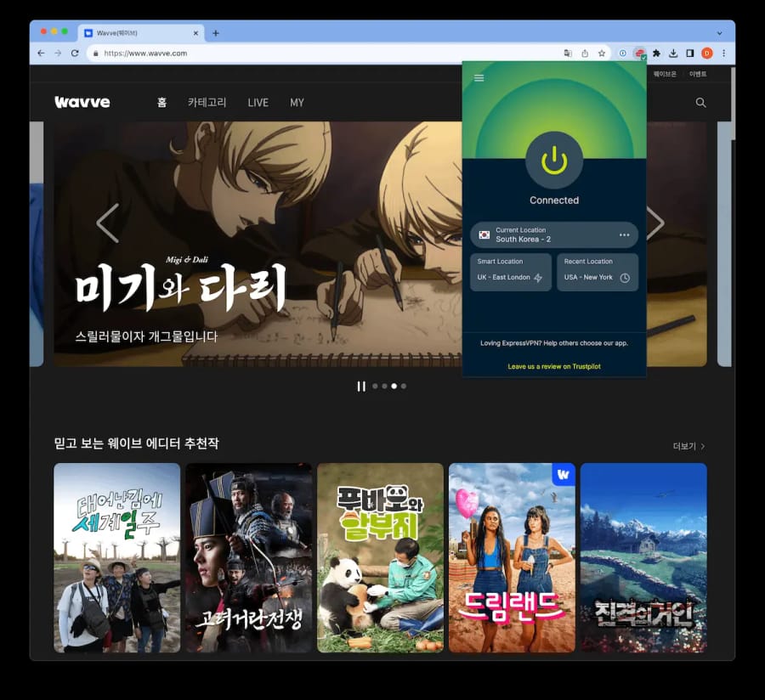
Task: Go to the 홈 menu item
Action: pyautogui.click(x=161, y=103)
